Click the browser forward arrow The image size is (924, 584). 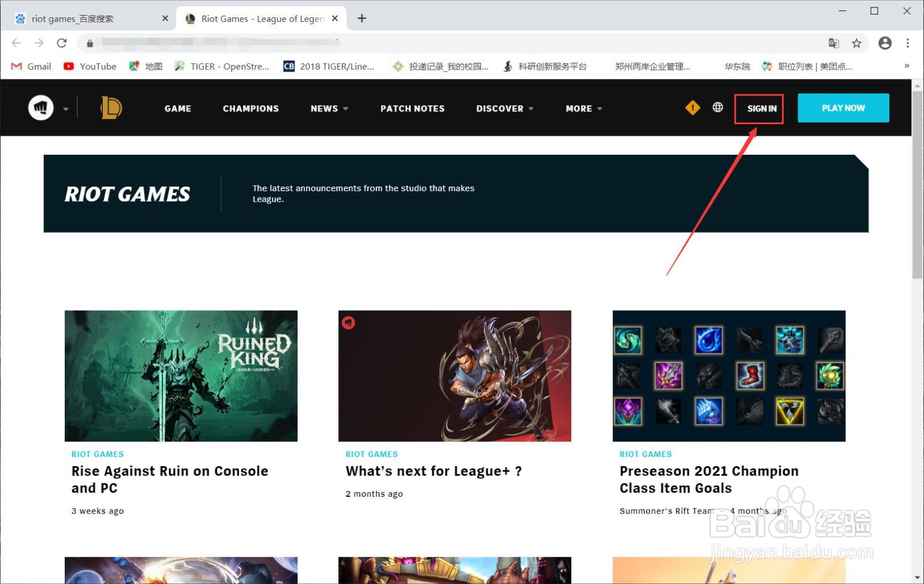click(x=39, y=43)
